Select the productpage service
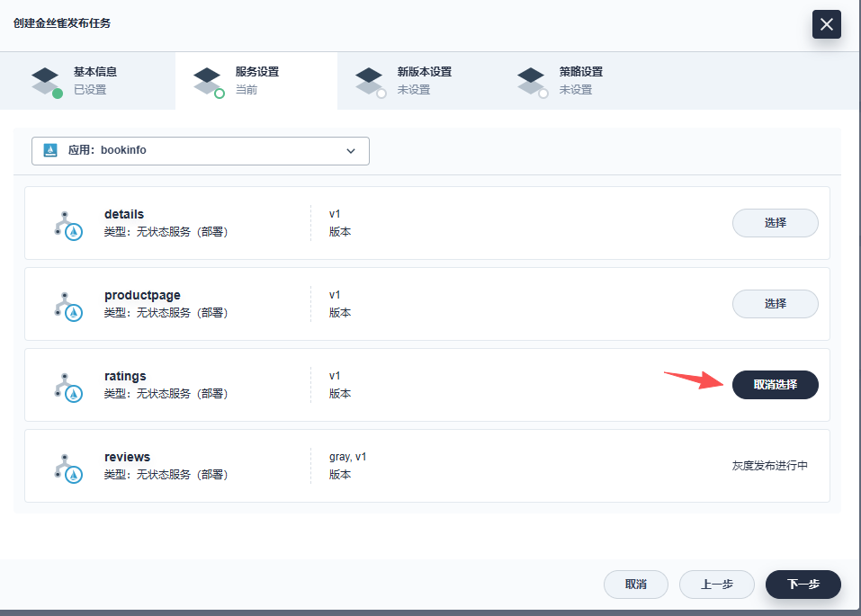Viewport: 861px width, 616px height. pos(775,304)
